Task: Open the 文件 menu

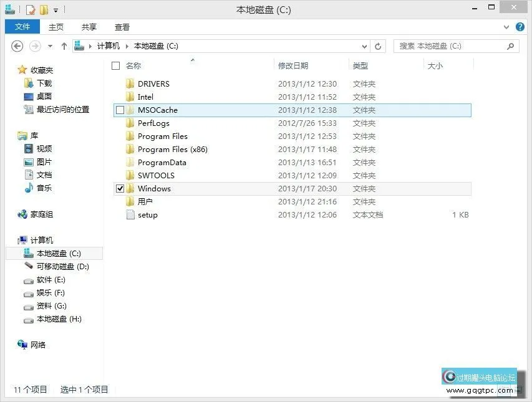Action: (22, 27)
